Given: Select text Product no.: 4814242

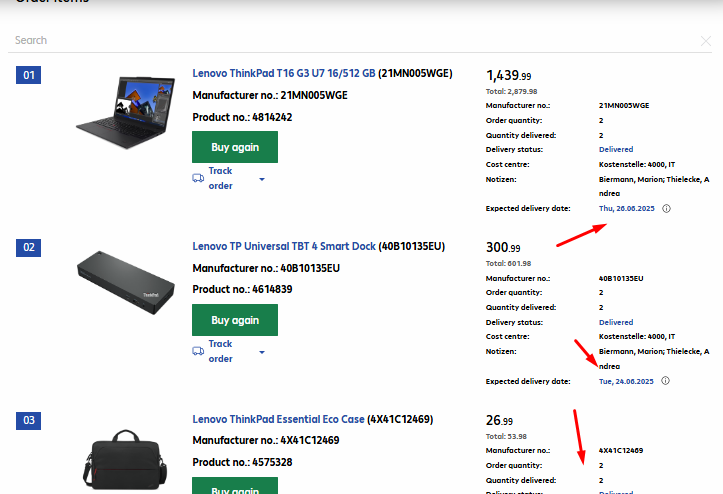Looking at the screenshot, I should 242,117.
